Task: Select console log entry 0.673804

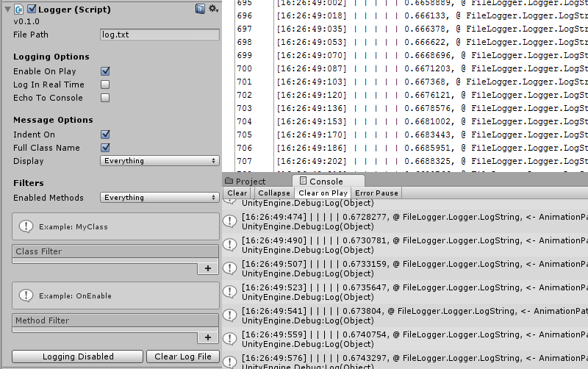Action: 405,315
